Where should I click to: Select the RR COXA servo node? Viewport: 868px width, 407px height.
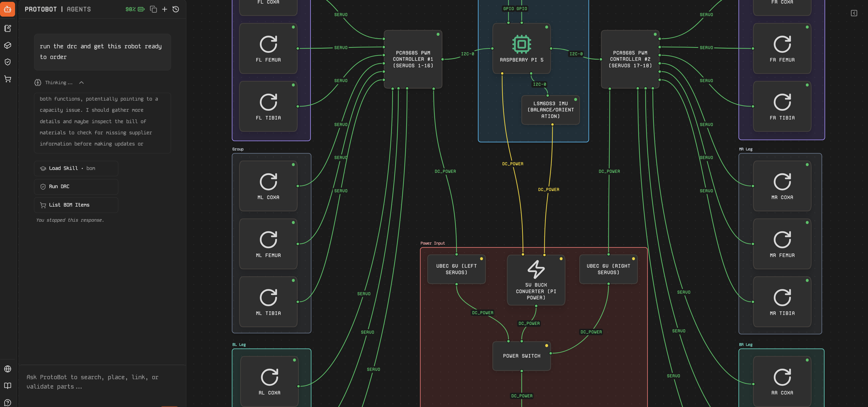[x=782, y=381]
